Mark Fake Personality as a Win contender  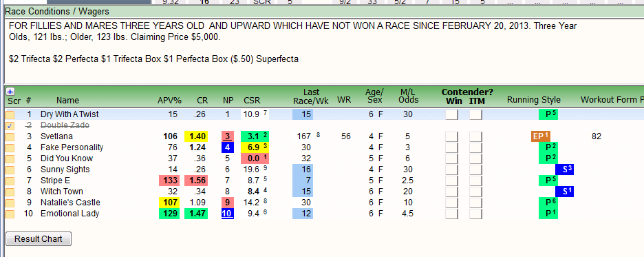(x=452, y=147)
